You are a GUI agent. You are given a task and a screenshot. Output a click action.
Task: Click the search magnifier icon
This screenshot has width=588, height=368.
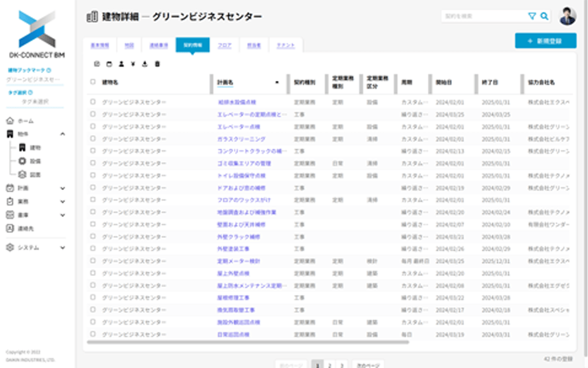[x=545, y=16]
